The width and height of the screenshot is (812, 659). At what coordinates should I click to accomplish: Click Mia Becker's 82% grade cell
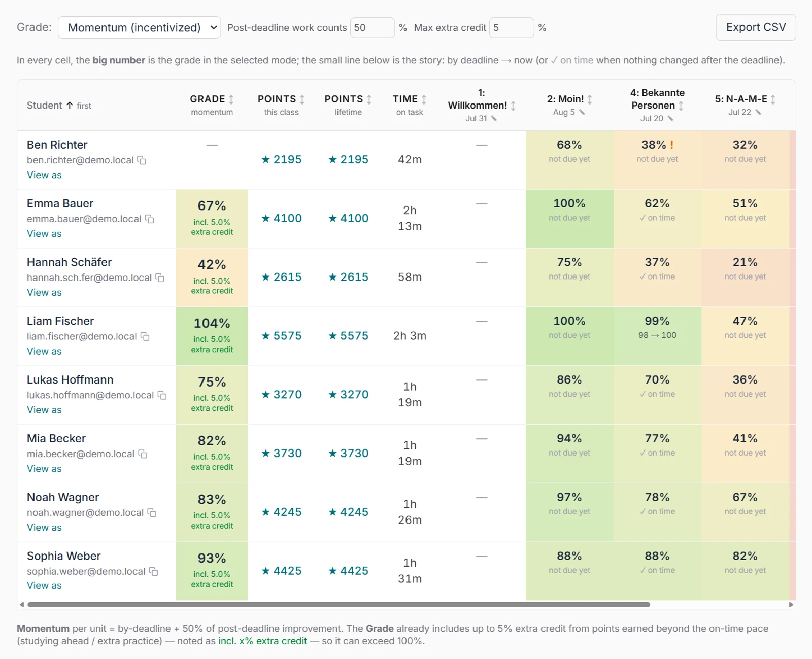212,454
